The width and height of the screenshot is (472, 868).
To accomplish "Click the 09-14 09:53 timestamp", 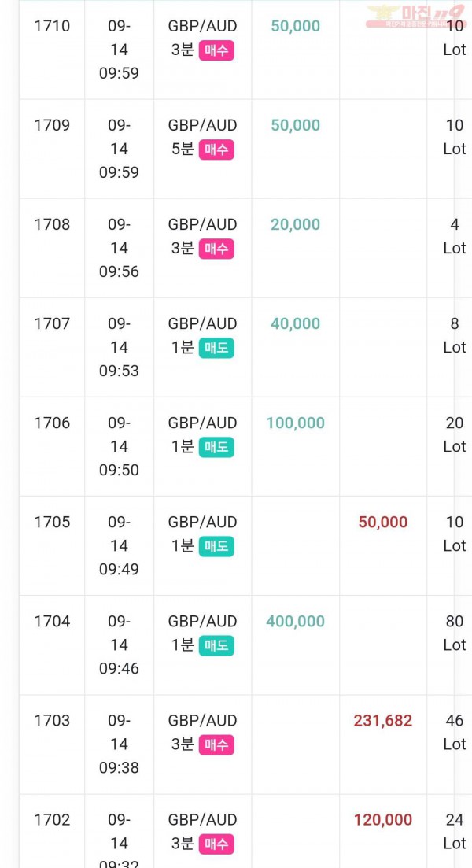I will (x=119, y=347).
